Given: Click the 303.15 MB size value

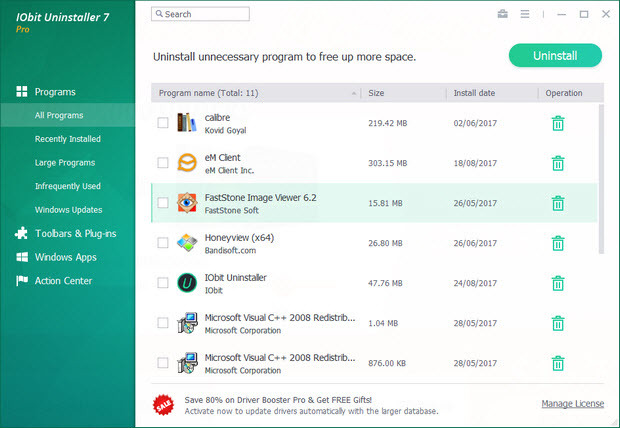Looking at the screenshot, I should click(388, 163).
